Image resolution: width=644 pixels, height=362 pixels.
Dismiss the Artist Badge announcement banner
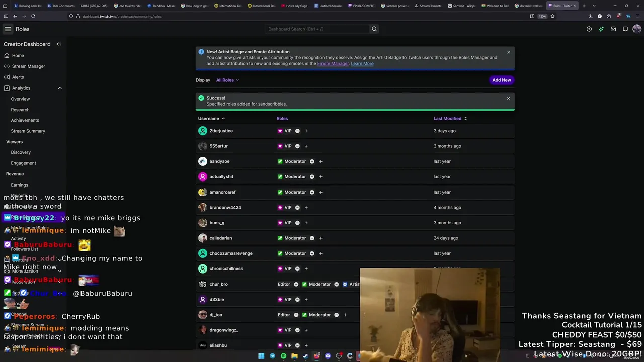pos(509,52)
